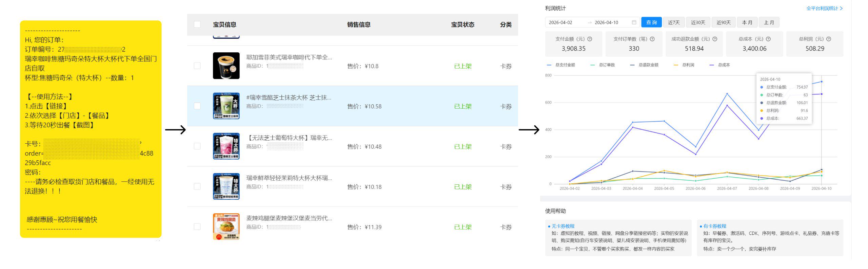Viewport: 868px width, 269px height.
Task: Open product title 瑞幸鲜萃轻轻茉莉特大杯
Action: click(x=289, y=178)
